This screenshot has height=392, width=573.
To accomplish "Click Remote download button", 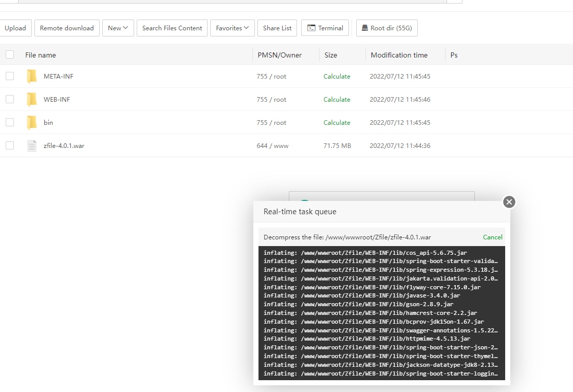I will [67, 28].
